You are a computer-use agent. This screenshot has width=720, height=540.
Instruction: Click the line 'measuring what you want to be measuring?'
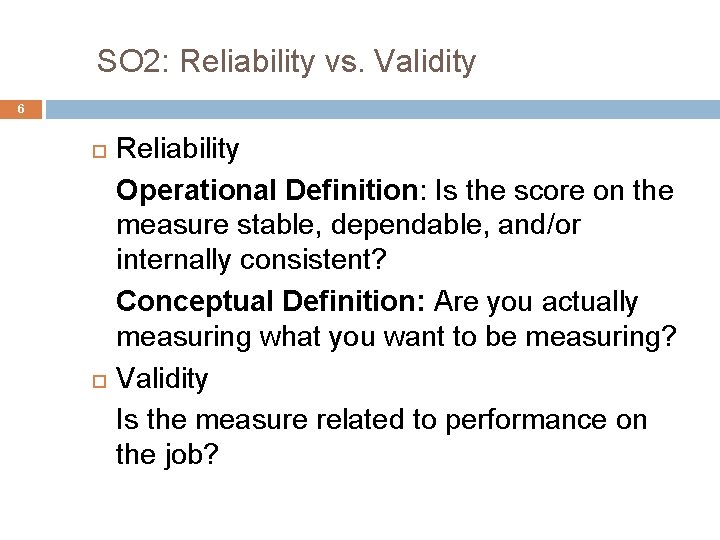click(x=396, y=338)
